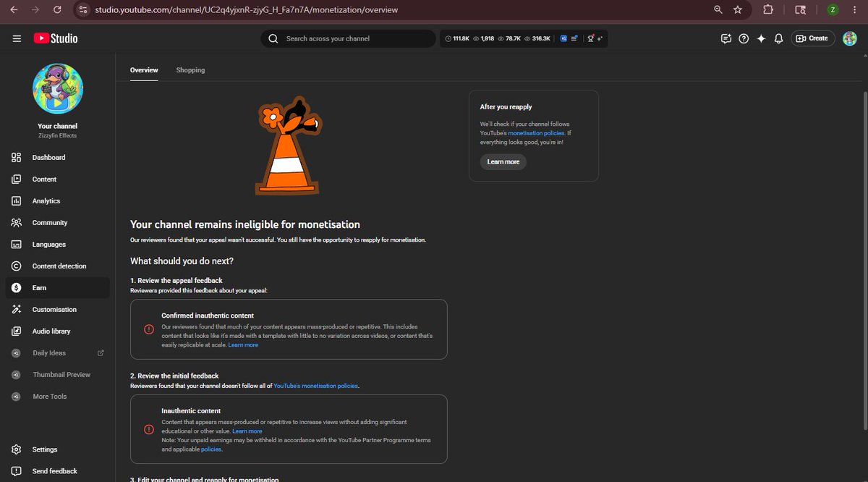
Task: Click the 78.7K views stat
Action: pos(509,38)
